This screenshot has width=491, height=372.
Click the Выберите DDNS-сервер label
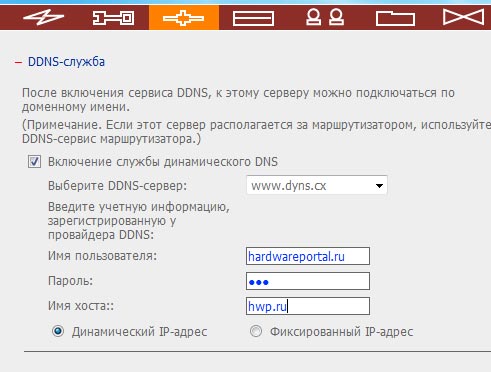click(x=117, y=186)
